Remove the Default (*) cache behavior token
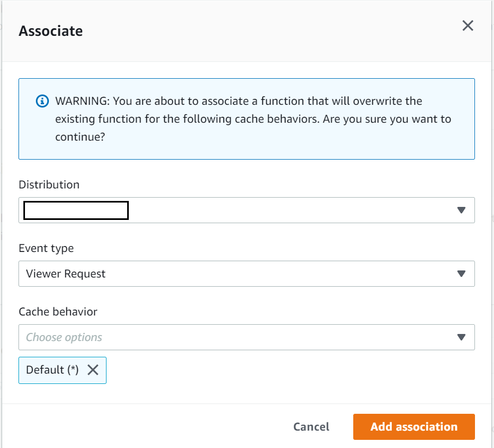 point(93,370)
